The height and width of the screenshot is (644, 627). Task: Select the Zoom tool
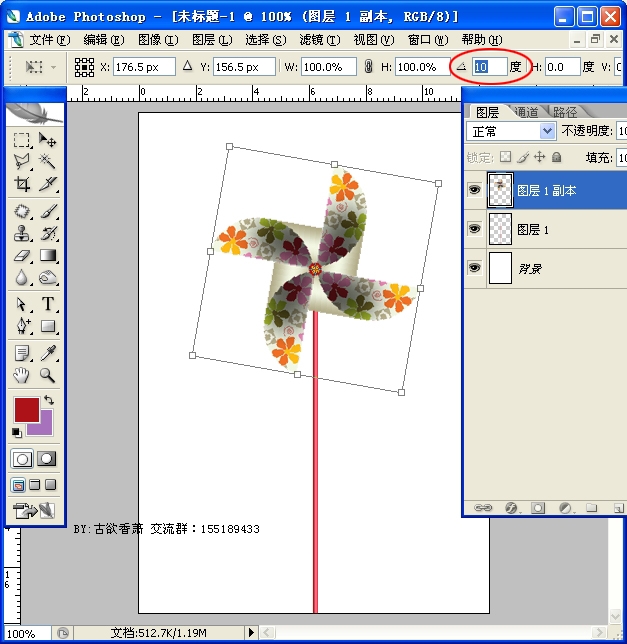coord(48,375)
